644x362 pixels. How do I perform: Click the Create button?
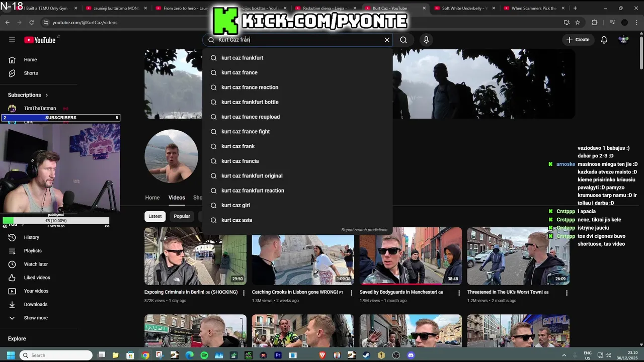point(578,40)
